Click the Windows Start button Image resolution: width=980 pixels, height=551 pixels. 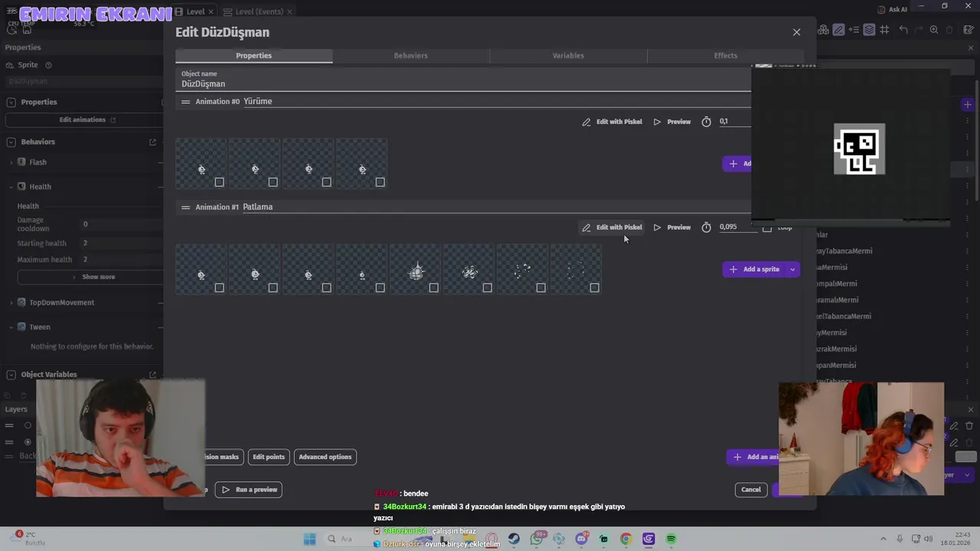click(x=309, y=539)
